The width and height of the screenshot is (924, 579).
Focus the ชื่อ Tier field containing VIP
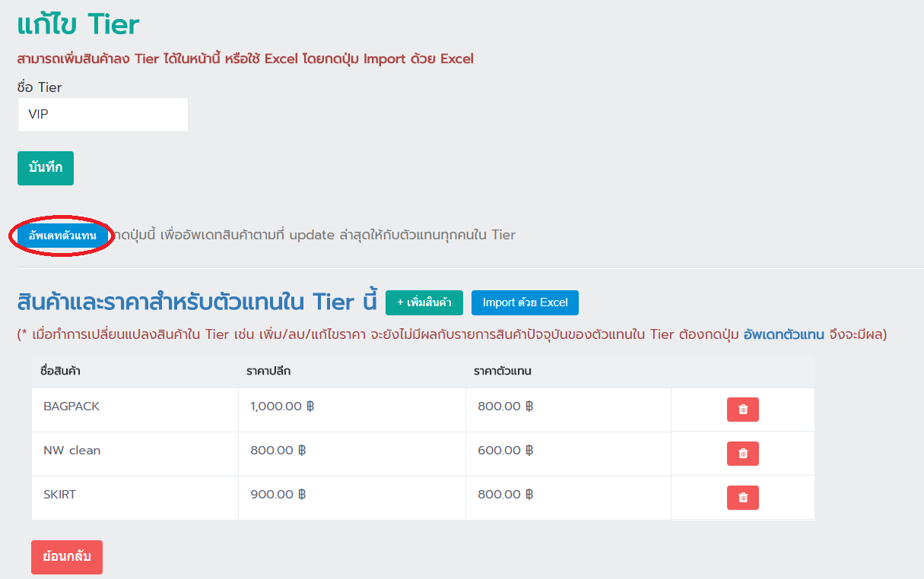click(x=103, y=115)
